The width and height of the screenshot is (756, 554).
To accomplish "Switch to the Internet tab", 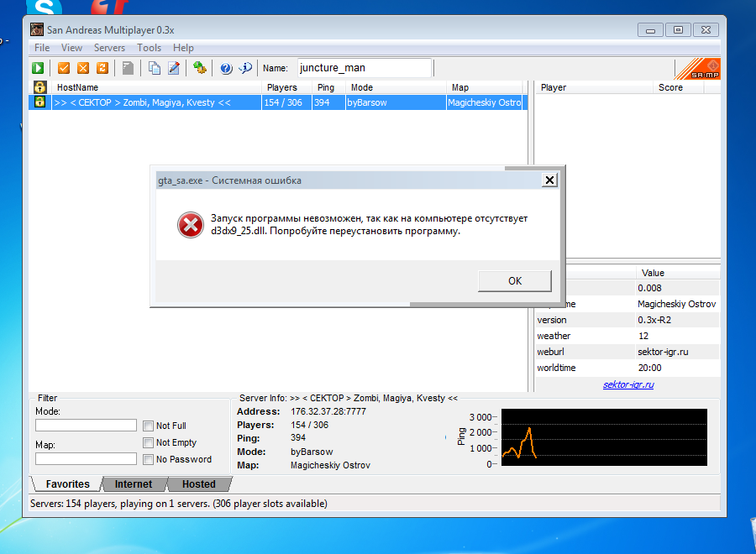I will pos(134,484).
